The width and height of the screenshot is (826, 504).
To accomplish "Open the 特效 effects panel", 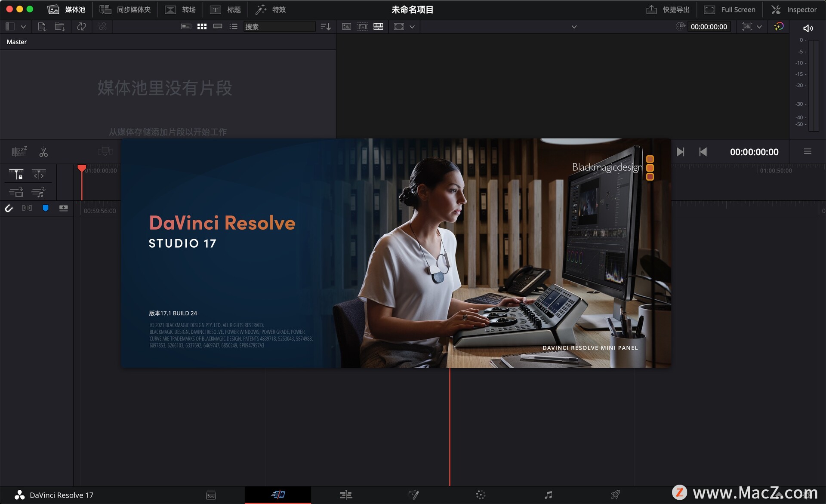I will 270,9.
